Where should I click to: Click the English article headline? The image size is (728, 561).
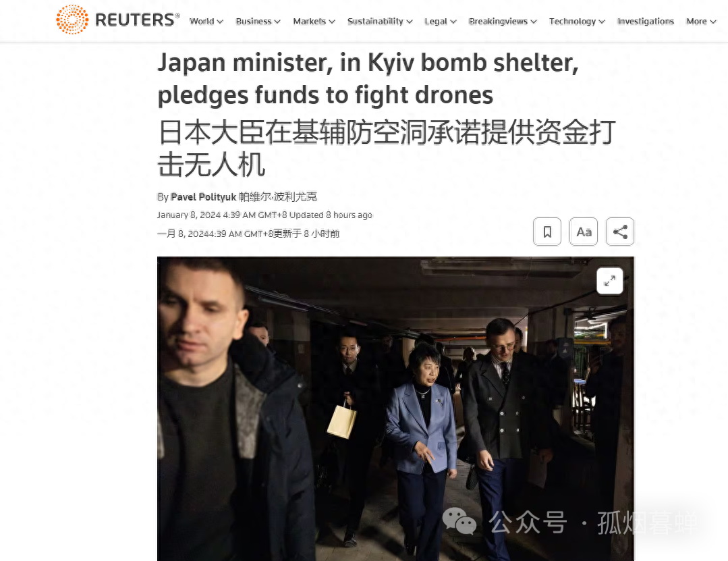(x=368, y=78)
